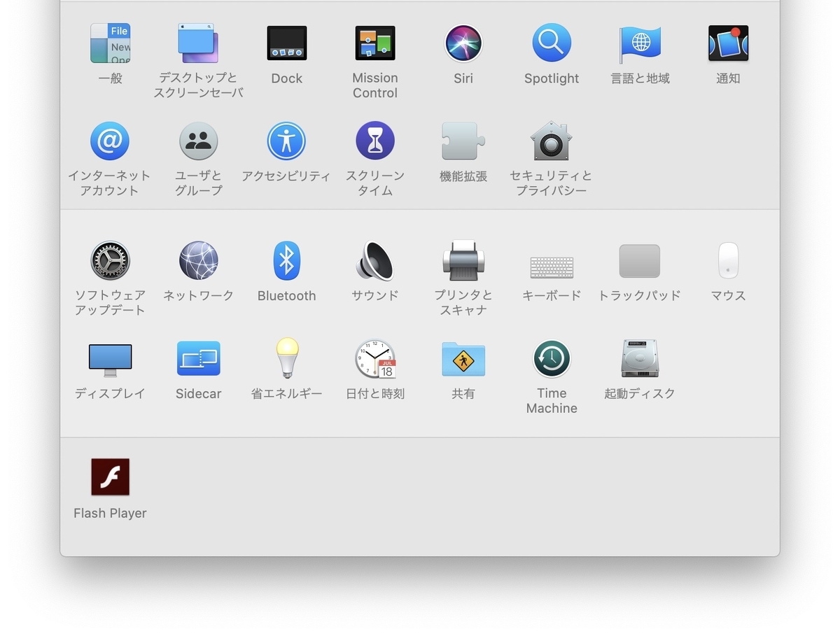Open 共有 sharing folder icon

click(463, 359)
